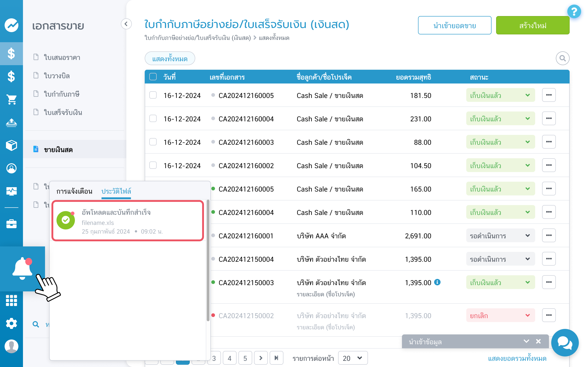This screenshot has width=588, height=367.
Task: Open the settings gear in sidebar
Action: (11, 324)
